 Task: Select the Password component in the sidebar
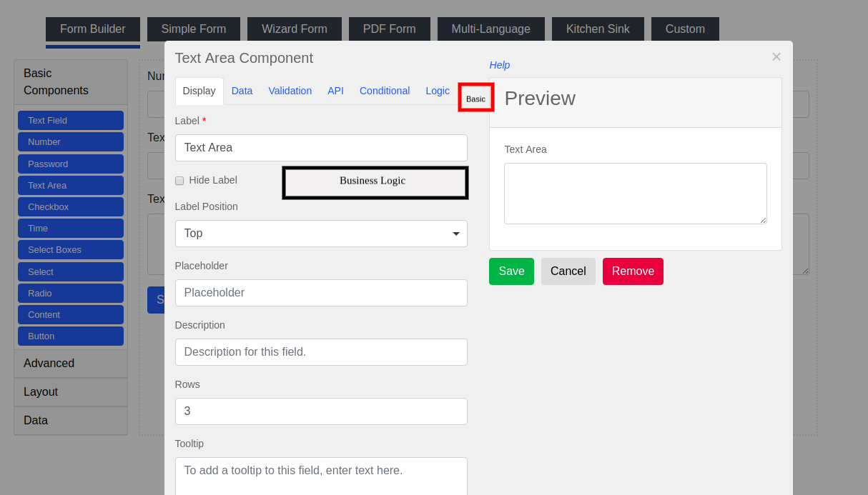70,164
